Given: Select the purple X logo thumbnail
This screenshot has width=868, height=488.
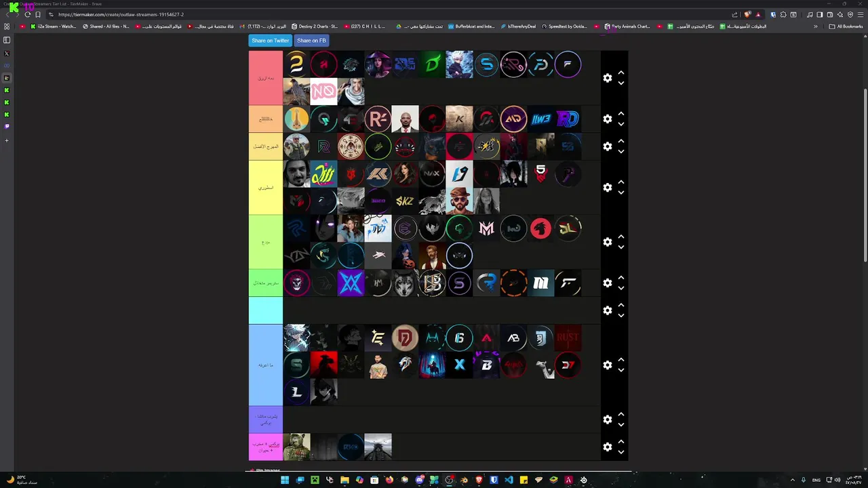Looking at the screenshot, I should 351,283.
